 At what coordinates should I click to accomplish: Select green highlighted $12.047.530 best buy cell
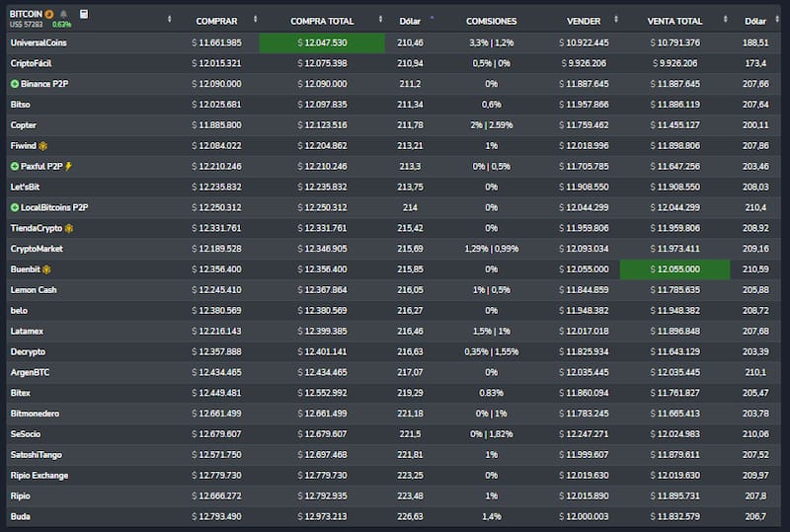[322, 42]
